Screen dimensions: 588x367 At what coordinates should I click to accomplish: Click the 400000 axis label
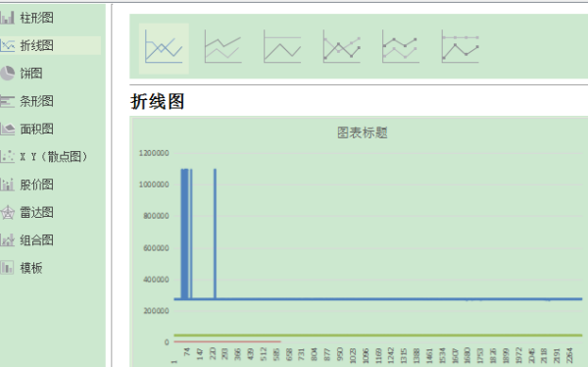click(x=156, y=280)
